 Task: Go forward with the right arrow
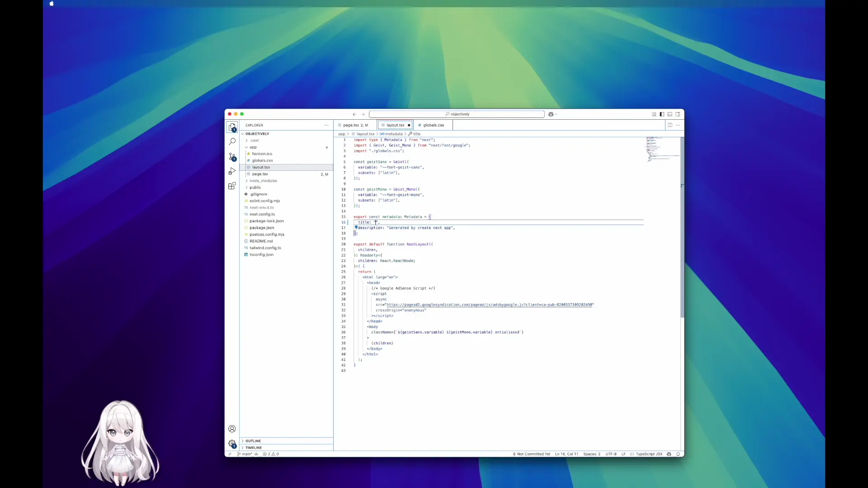363,114
